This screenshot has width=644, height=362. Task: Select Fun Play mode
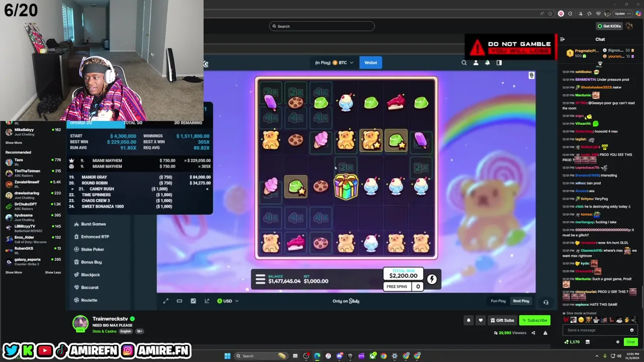click(498, 301)
